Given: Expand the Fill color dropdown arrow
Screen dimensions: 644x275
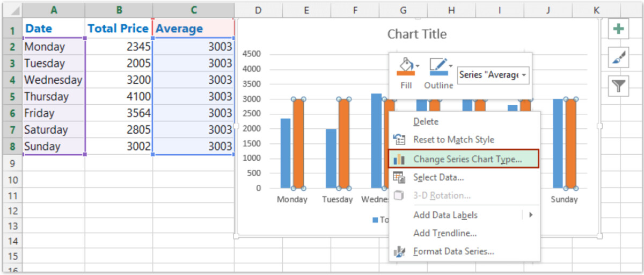Looking at the screenshot, I should click(418, 67).
